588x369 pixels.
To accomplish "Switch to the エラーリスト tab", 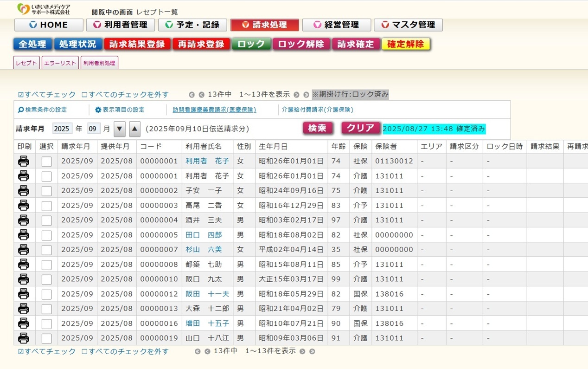I will pos(60,63).
